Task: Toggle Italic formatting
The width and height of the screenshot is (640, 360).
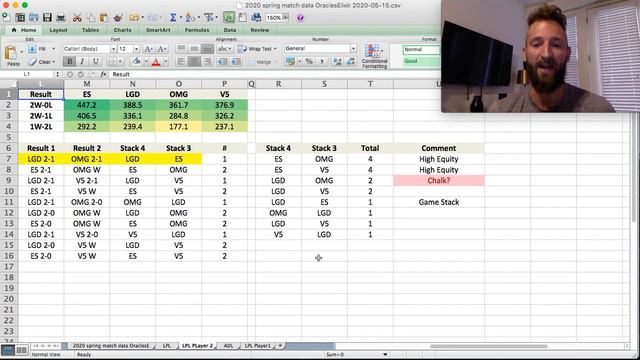Action: tap(82, 62)
